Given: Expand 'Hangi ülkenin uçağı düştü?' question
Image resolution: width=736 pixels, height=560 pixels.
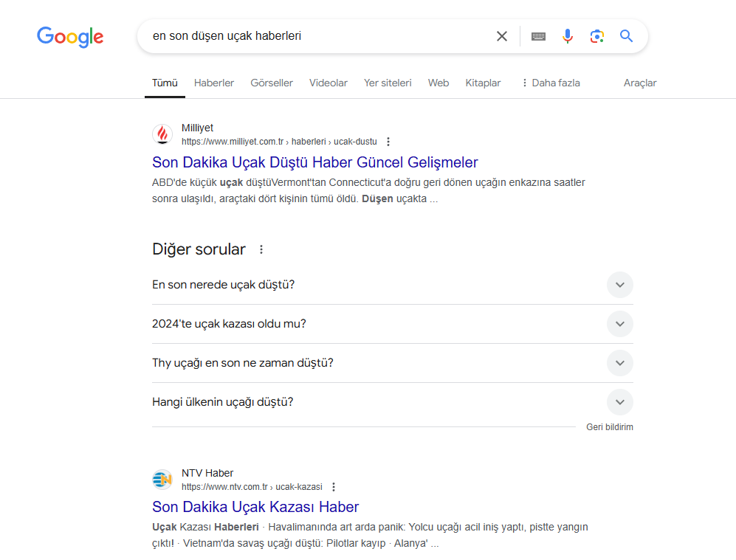Looking at the screenshot, I should pos(393,402).
